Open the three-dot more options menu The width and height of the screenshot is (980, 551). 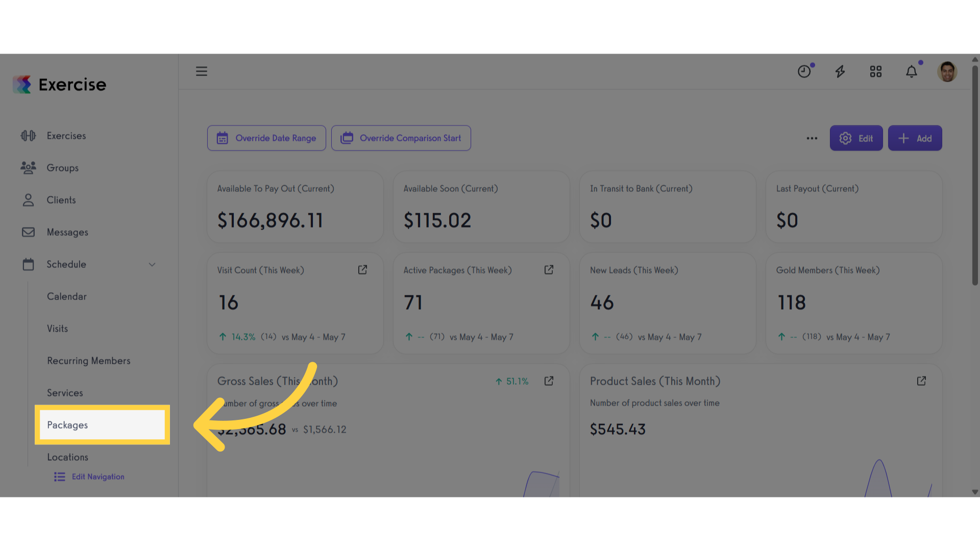(x=812, y=138)
